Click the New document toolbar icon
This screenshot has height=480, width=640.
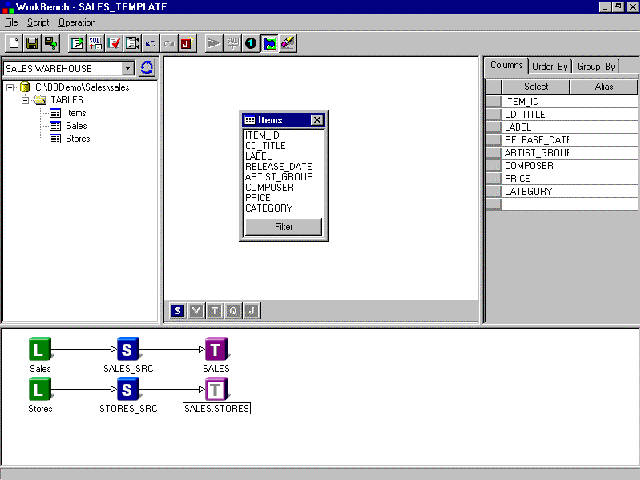click(14, 43)
